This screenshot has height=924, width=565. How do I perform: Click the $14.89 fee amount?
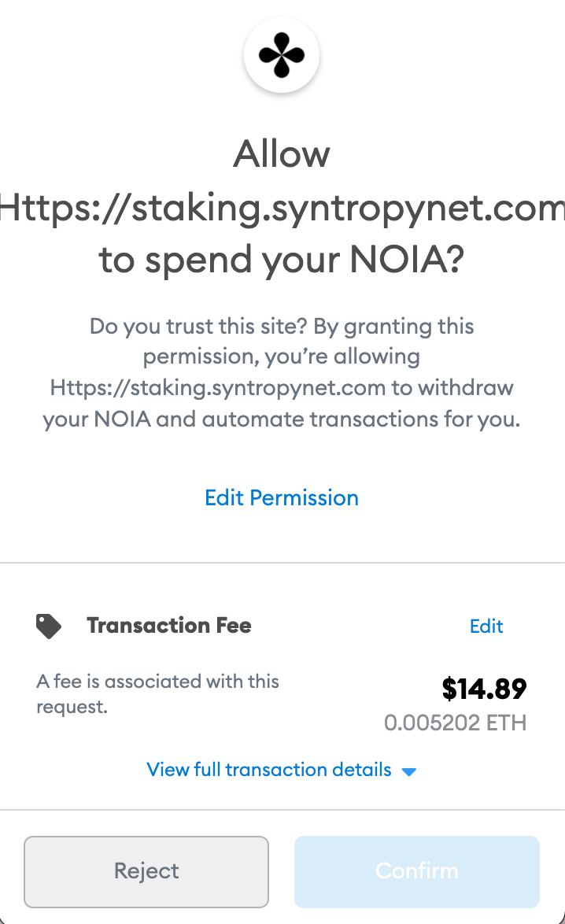click(x=483, y=689)
